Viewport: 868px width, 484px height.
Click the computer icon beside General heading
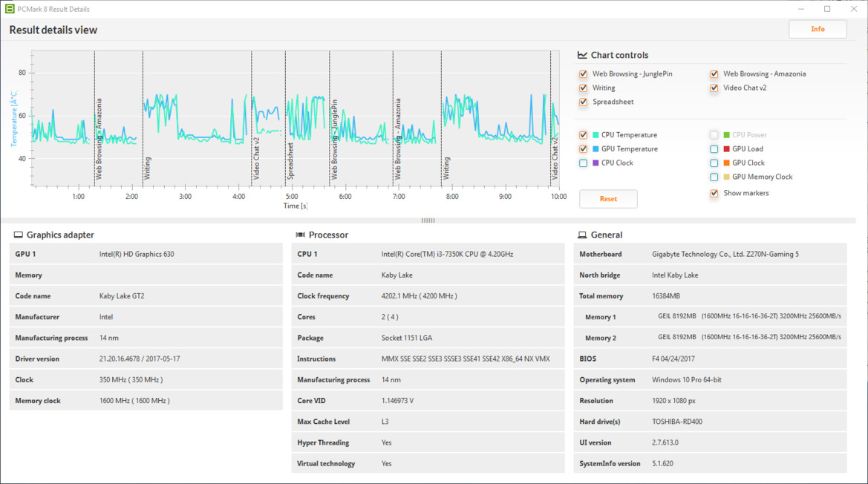click(582, 235)
